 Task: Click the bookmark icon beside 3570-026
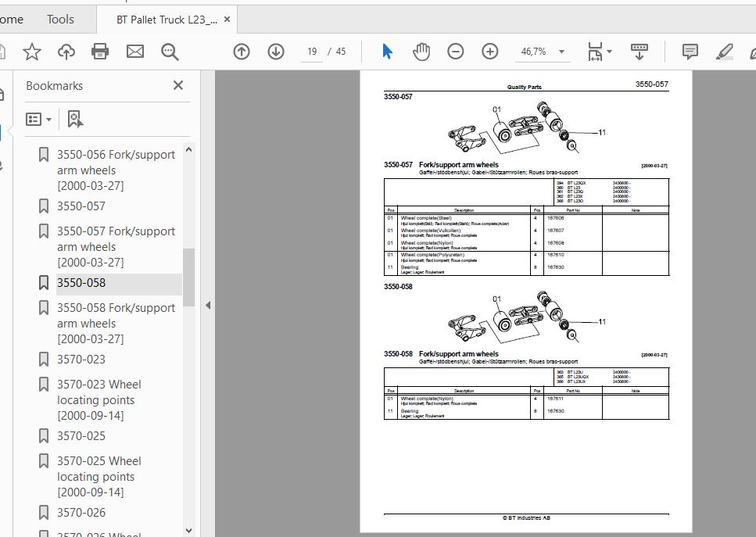(44, 513)
